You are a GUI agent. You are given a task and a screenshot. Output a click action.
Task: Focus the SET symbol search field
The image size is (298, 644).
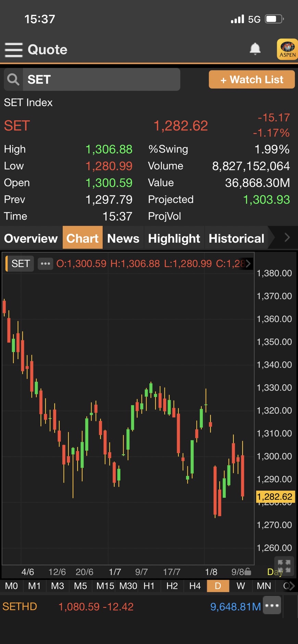tap(101, 79)
